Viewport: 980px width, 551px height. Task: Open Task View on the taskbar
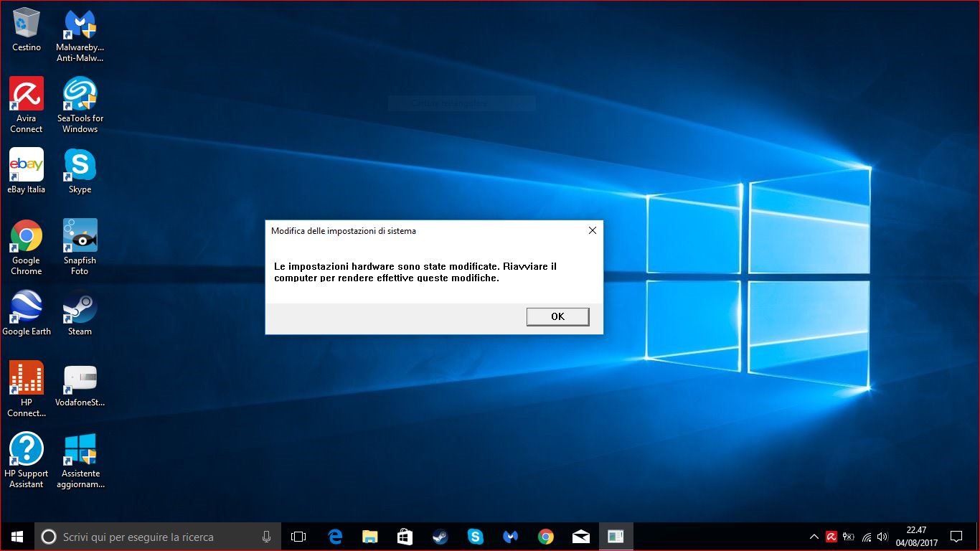(298, 537)
